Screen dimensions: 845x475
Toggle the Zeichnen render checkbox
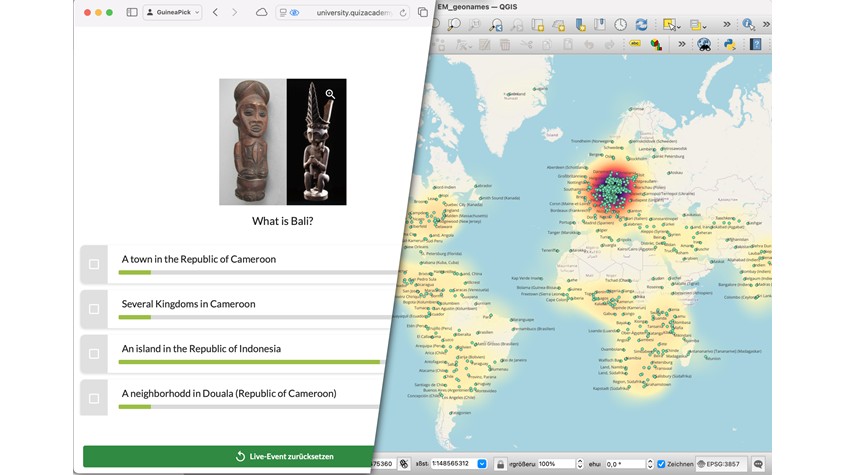tap(661, 464)
